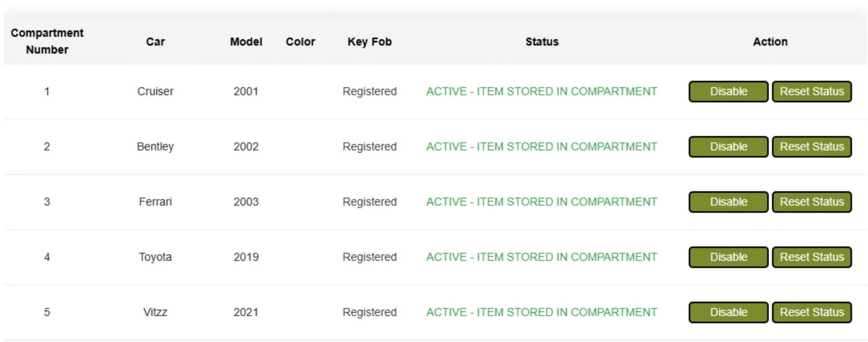Image resolution: width=868 pixels, height=342 pixels.
Task: Disable compartment 3 Ferrari
Action: pos(728,202)
